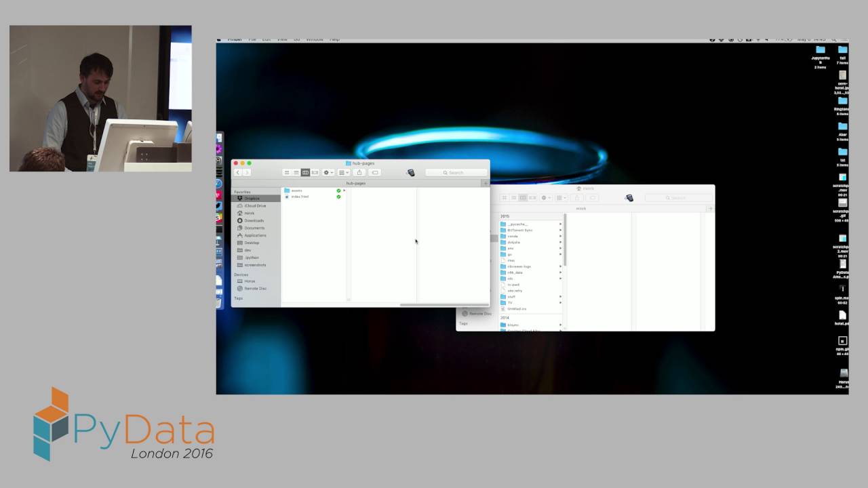
Task: Add a new tab in hub-pages window
Action: click(485, 183)
